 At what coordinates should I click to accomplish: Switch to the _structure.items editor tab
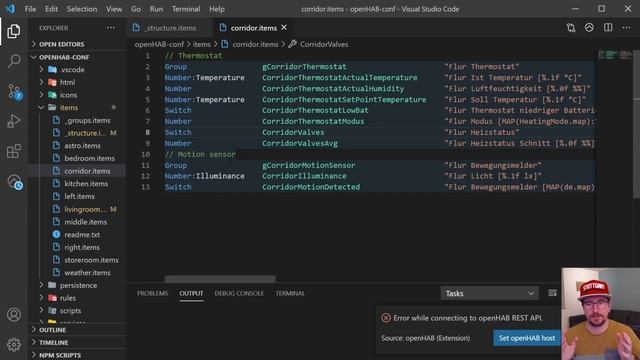pos(169,28)
